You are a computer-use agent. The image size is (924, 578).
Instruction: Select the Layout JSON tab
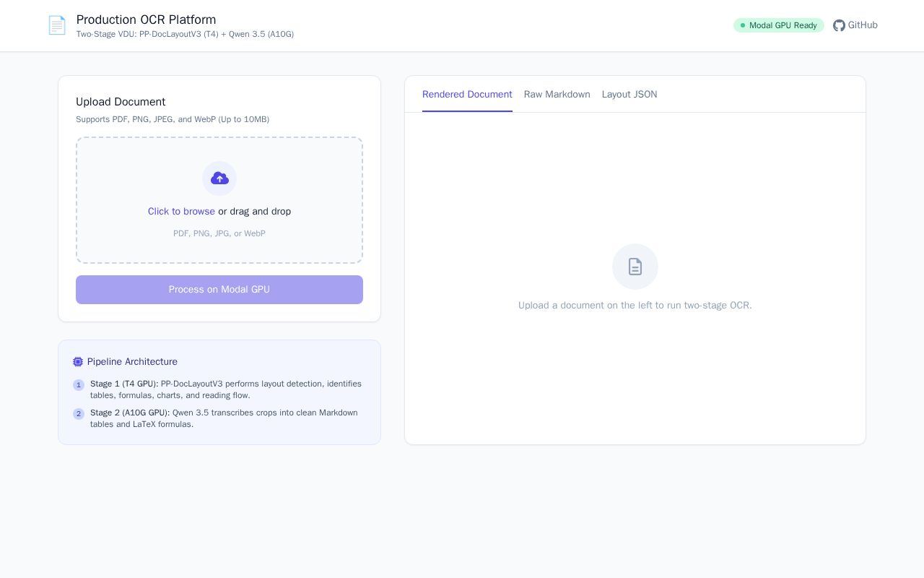tap(629, 95)
